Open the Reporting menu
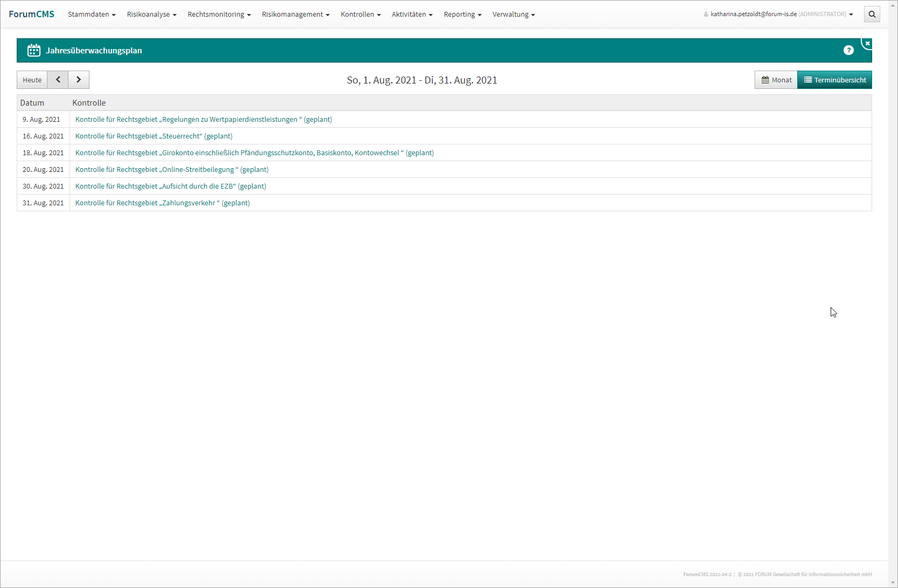This screenshot has height=588, width=898. click(462, 15)
